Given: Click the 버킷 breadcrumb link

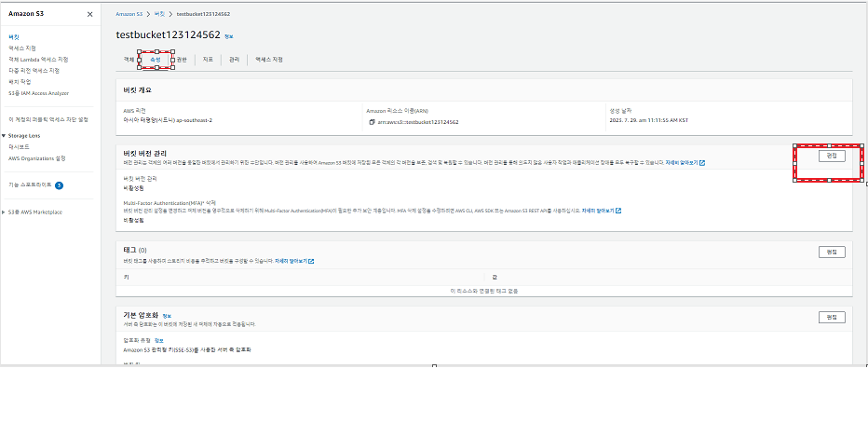Looking at the screenshot, I should point(159,14).
